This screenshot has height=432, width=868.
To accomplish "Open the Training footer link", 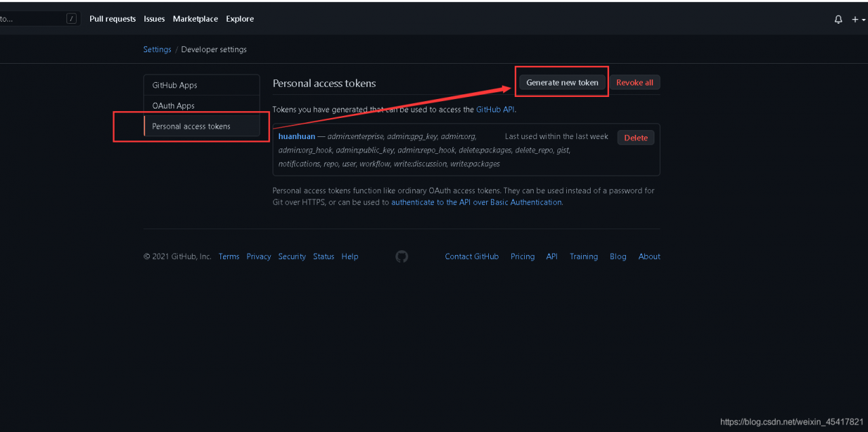I will (584, 256).
